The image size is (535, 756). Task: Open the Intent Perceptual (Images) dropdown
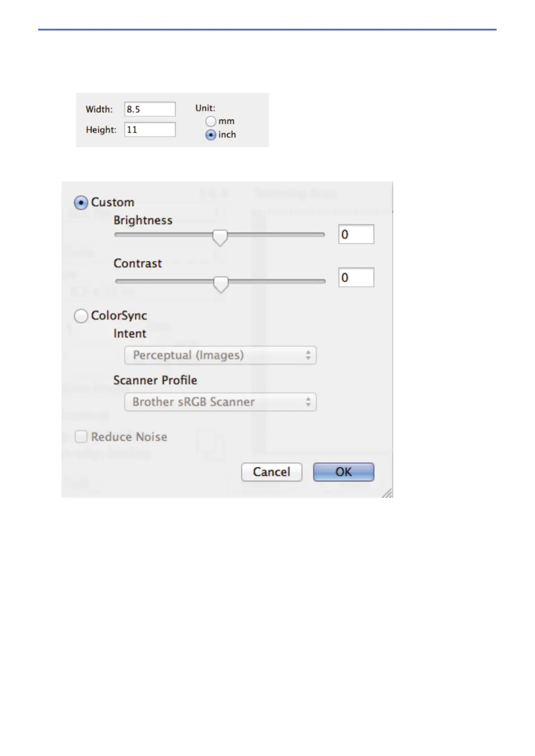[x=221, y=356]
